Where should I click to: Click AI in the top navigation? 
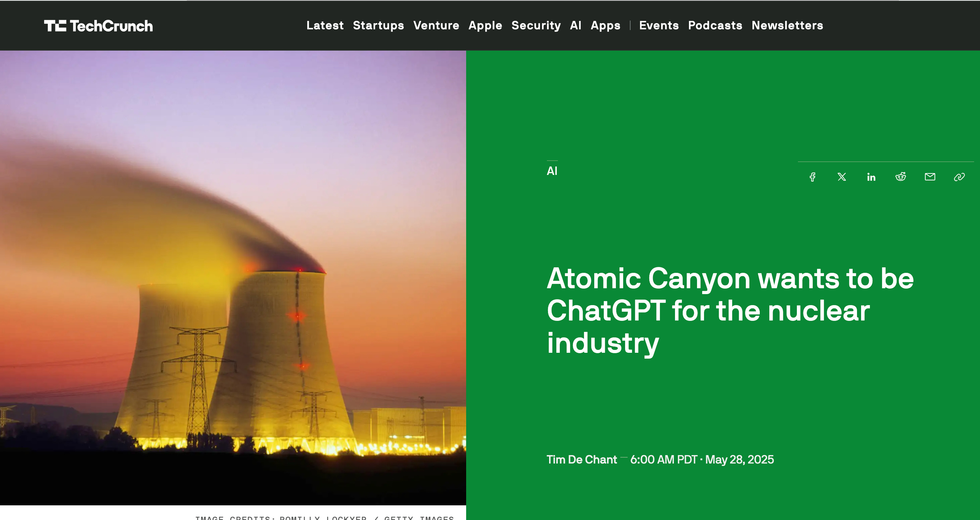[x=576, y=25]
